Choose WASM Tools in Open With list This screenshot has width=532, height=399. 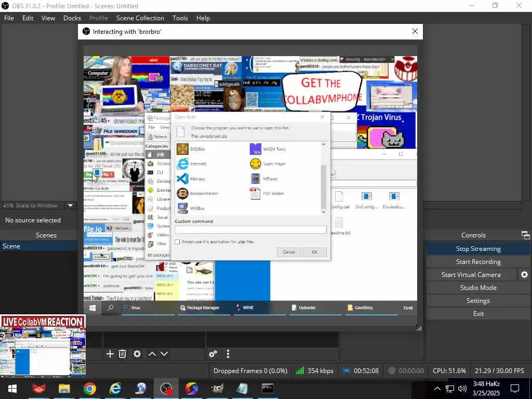[268, 149]
